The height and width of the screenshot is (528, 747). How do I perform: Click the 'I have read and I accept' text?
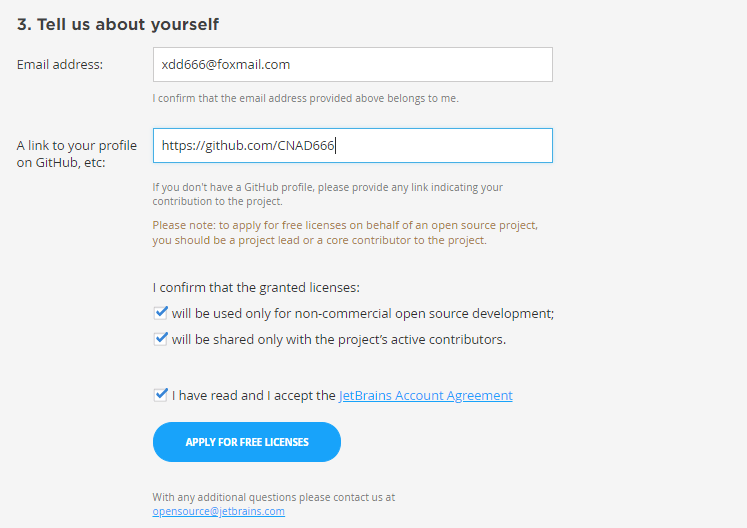pyautogui.click(x=253, y=396)
